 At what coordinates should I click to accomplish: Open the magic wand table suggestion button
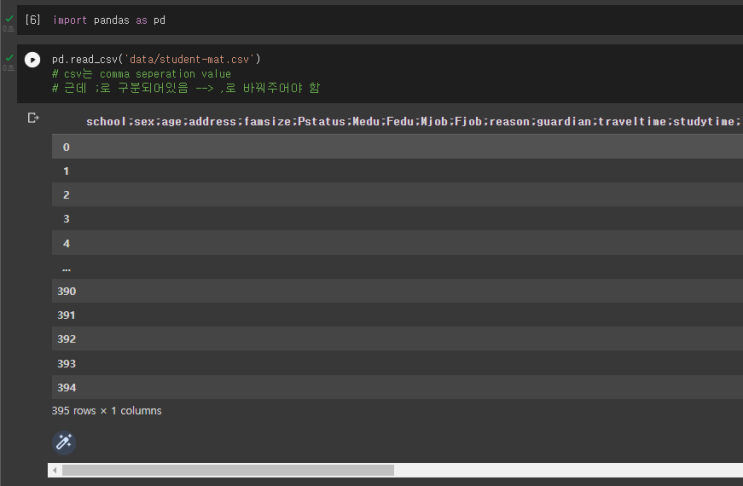pyautogui.click(x=64, y=442)
